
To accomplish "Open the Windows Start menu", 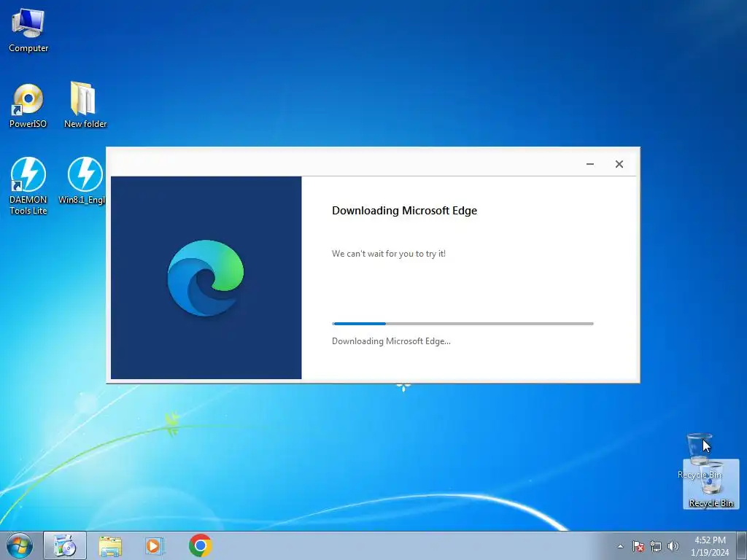I will coord(20,545).
